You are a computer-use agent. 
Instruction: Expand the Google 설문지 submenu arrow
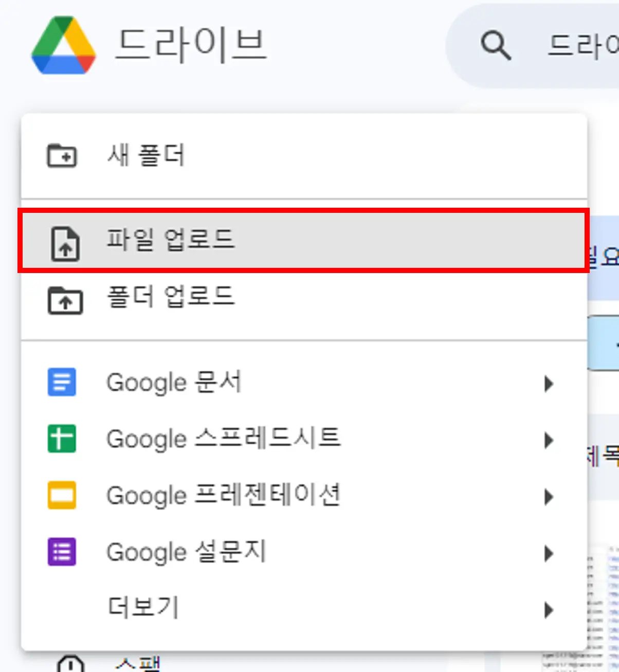click(549, 553)
